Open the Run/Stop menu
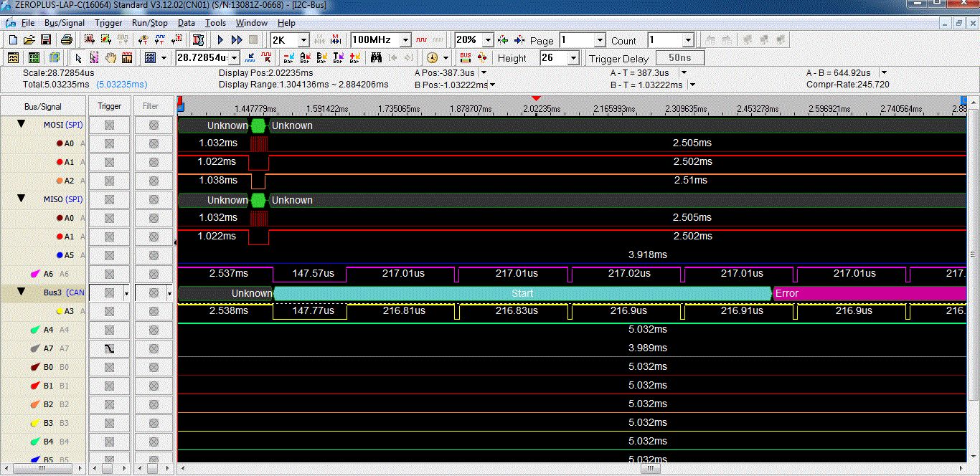 [x=149, y=23]
